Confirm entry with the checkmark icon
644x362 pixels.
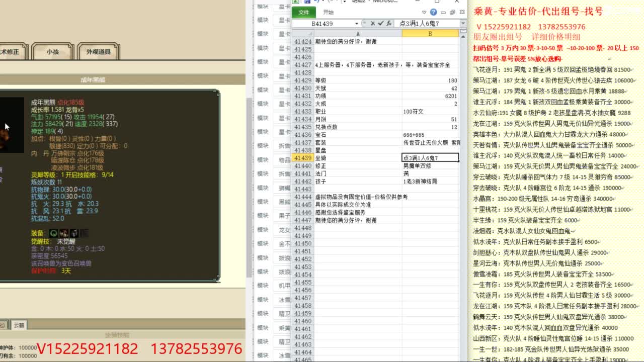381,24
